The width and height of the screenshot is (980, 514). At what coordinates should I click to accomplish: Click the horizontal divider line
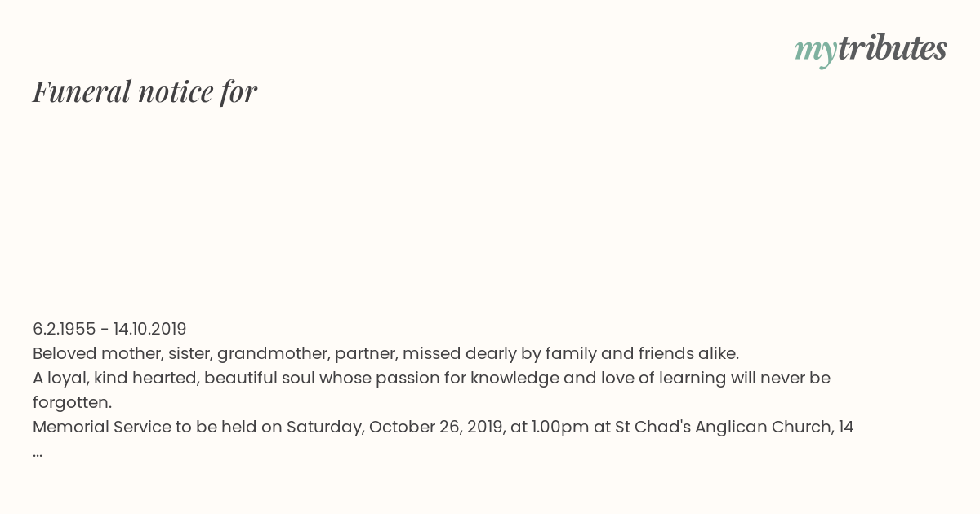pos(490,290)
